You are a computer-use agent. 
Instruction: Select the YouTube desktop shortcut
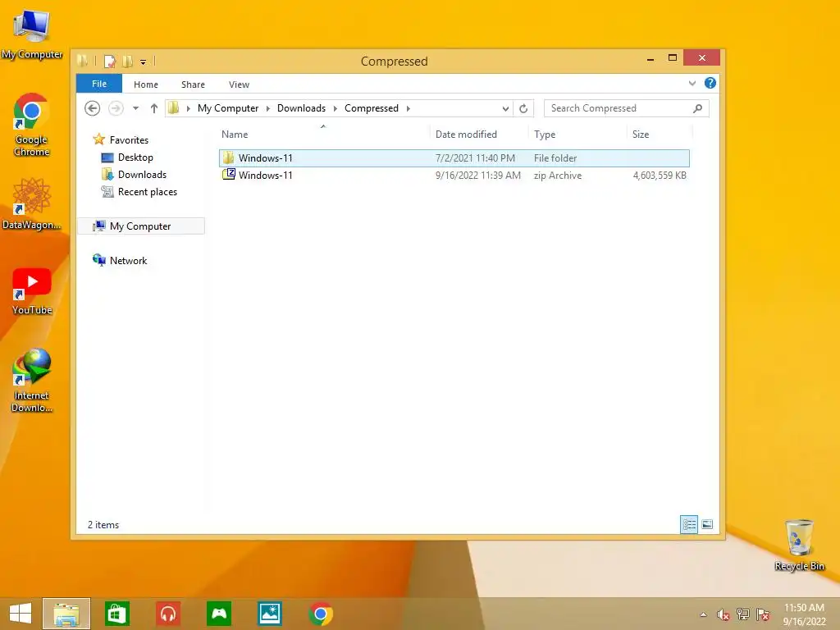coord(32,291)
